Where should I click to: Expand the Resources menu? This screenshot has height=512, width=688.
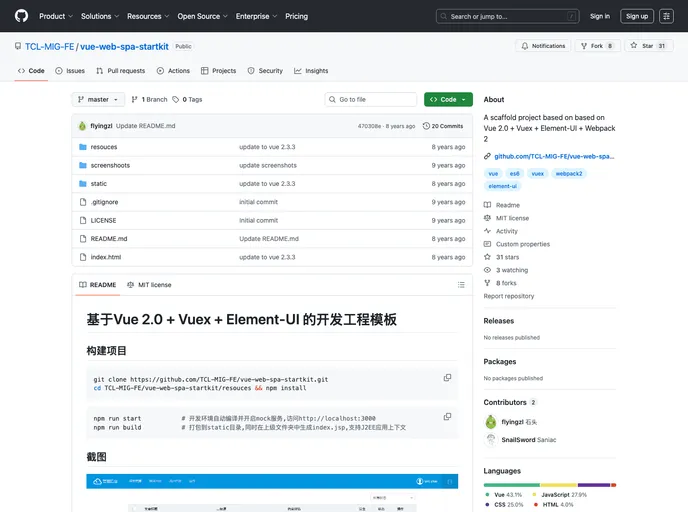tap(148, 16)
